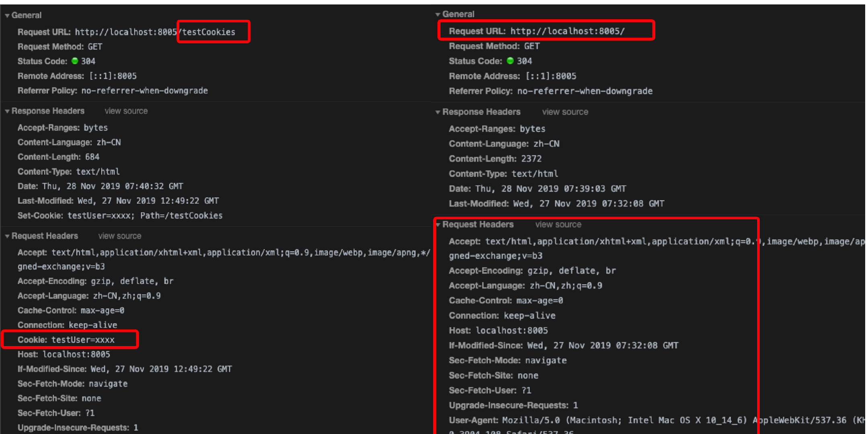Click the green status dot beside right 304
868x434 pixels.
pyautogui.click(x=510, y=61)
